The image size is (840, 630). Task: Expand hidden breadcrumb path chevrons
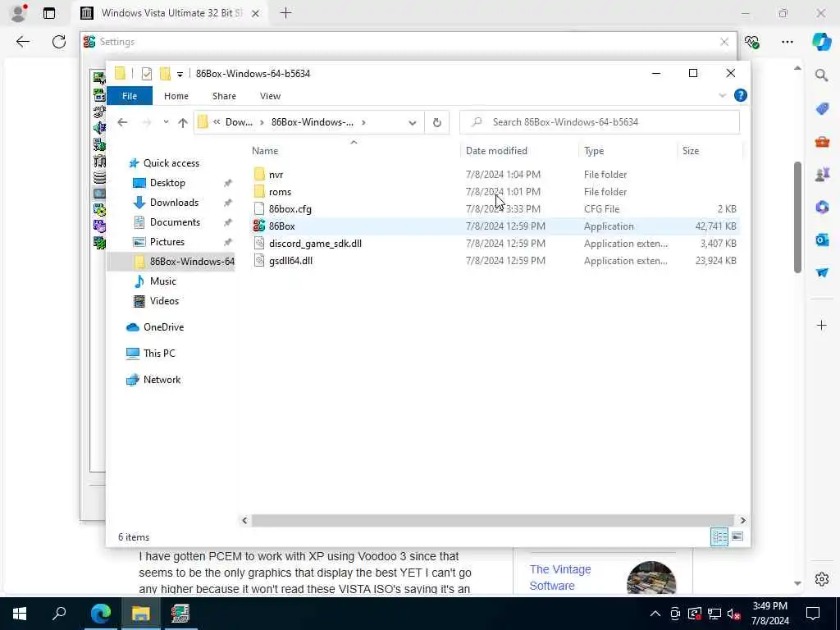point(217,122)
